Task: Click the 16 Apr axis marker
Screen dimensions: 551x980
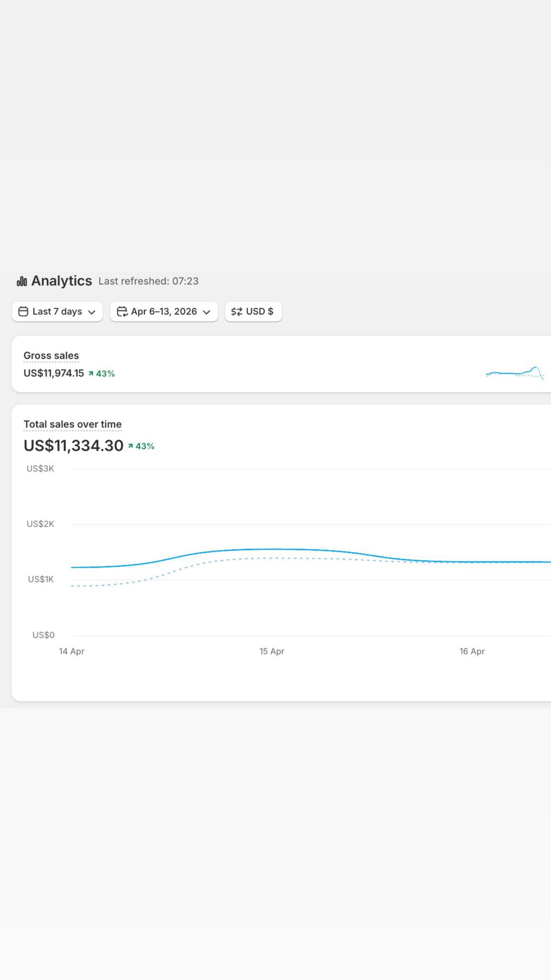Action: click(472, 651)
